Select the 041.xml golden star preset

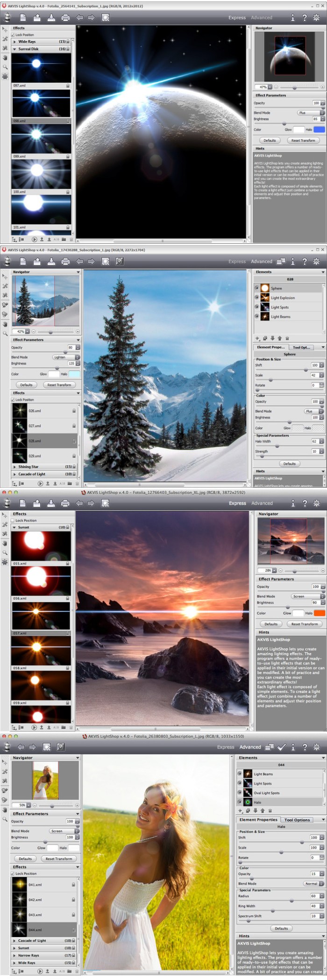click(x=35, y=885)
